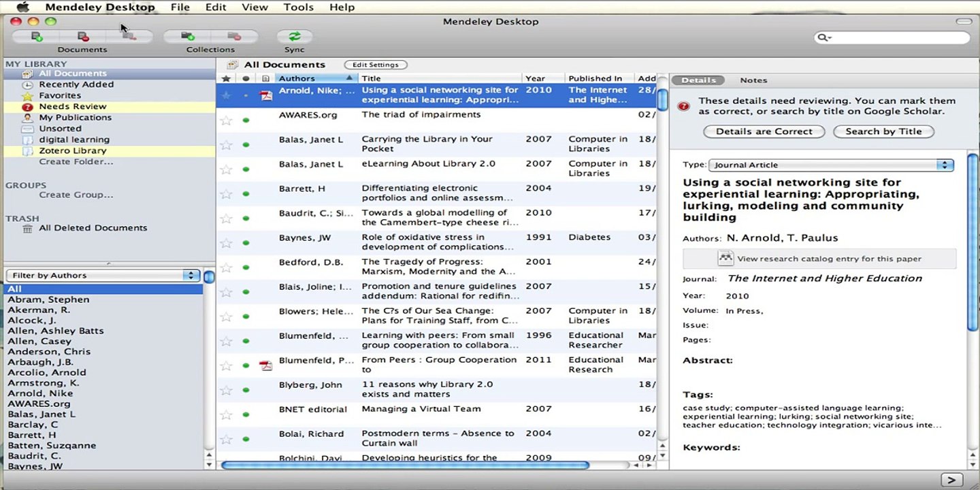The width and height of the screenshot is (980, 490).
Task: Click Authors column header sort arrow
Action: click(x=349, y=78)
